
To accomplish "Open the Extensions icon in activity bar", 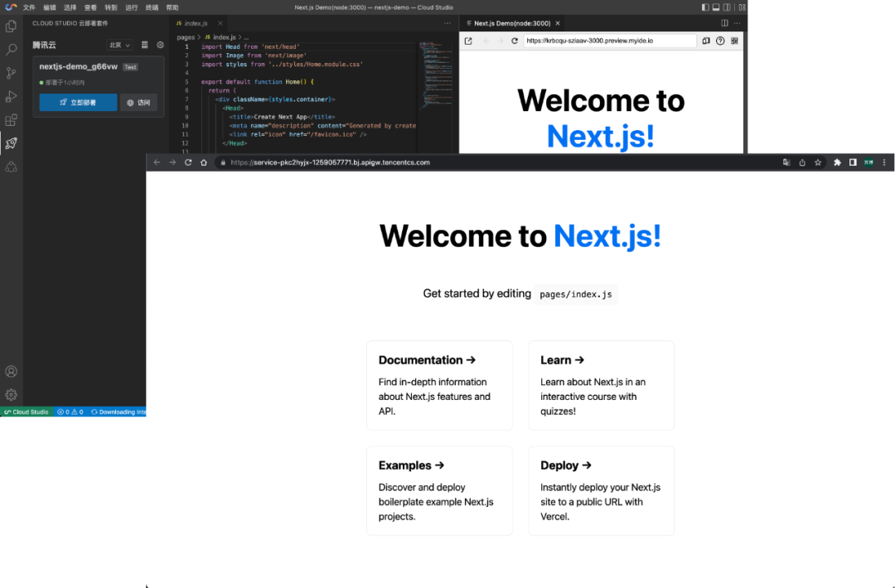I will (x=11, y=120).
